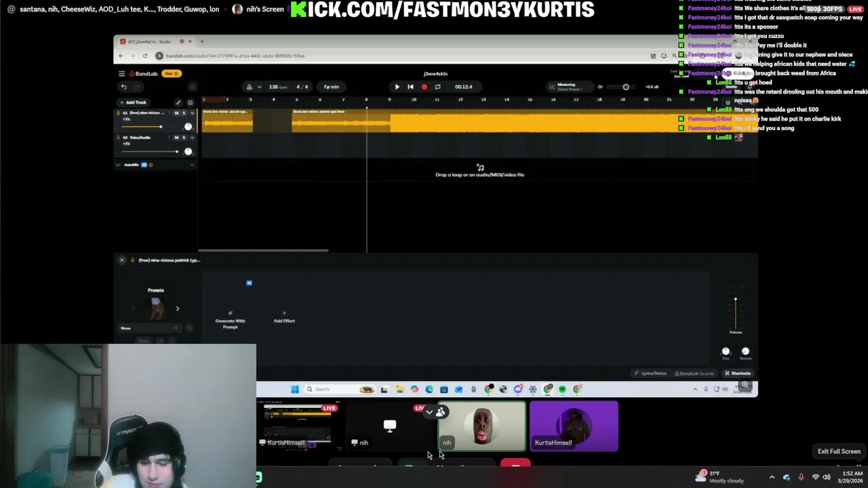Change the 4/4 time signature
868x488 pixels.
[x=302, y=87]
